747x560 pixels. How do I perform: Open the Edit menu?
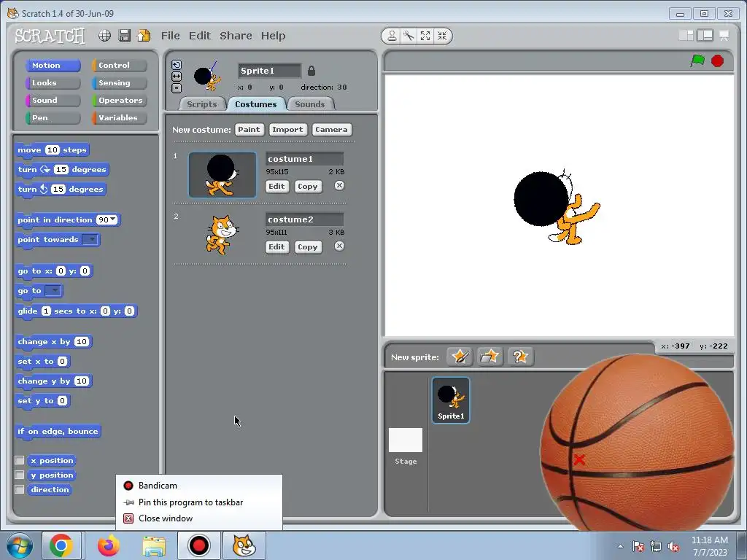pos(200,36)
